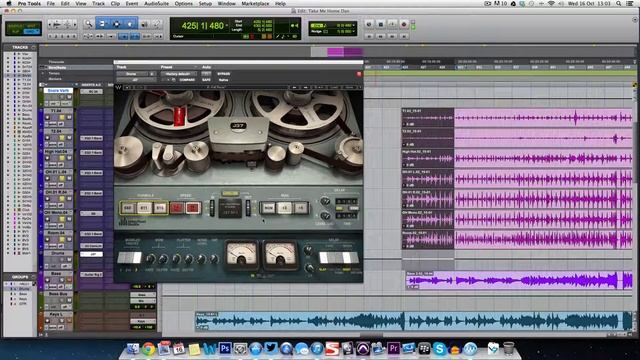This screenshot has height=360, width=640.
Task: Click the Guitar Rig insert on Bass track
Action: 91,274
